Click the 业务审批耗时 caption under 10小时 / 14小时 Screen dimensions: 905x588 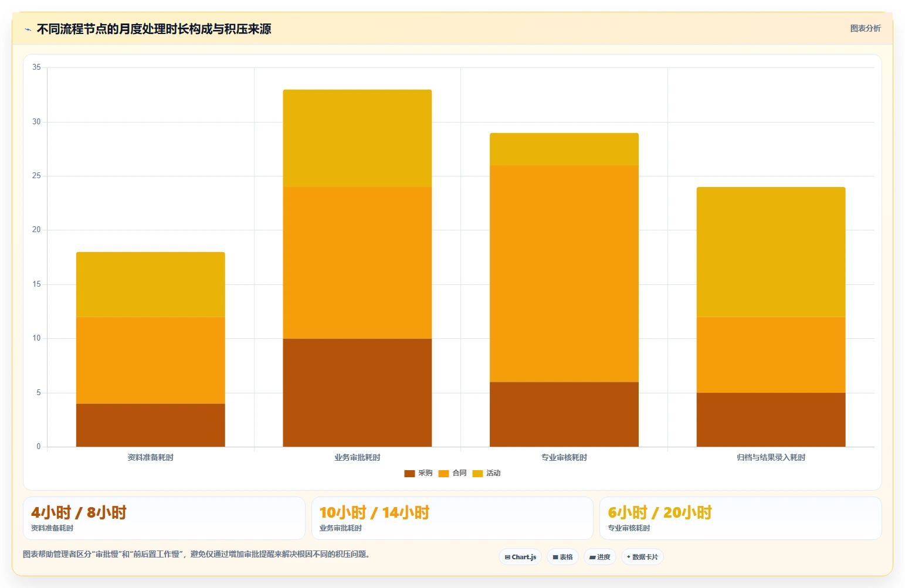pos(341,528)
